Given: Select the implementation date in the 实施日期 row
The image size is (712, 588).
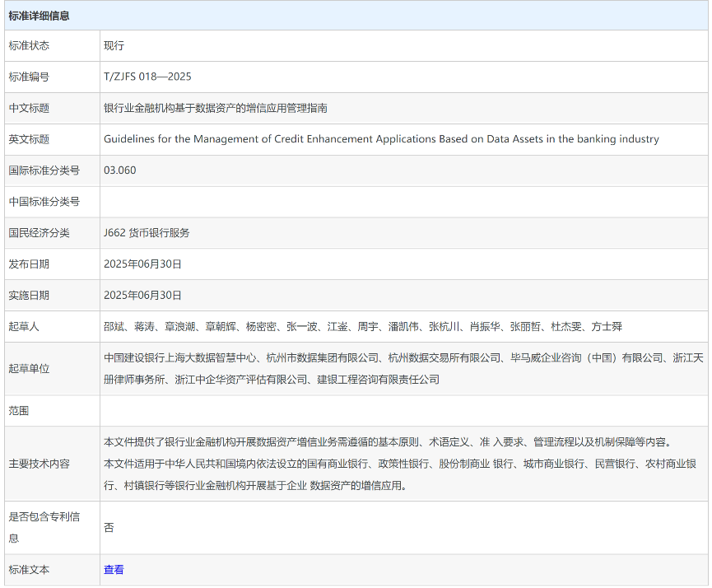Looking at the screenshot, I should pos(142,296).
